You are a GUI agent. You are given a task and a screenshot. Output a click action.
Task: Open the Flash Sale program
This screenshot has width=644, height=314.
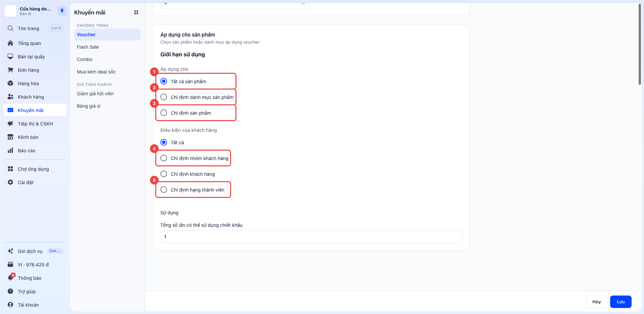(107, 47)
